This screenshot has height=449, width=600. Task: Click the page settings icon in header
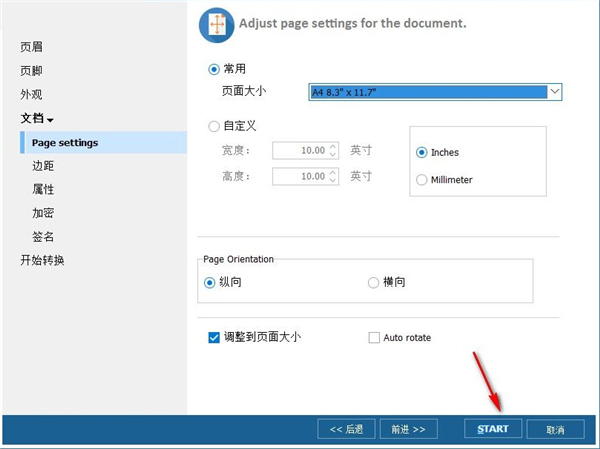(217, 23)
